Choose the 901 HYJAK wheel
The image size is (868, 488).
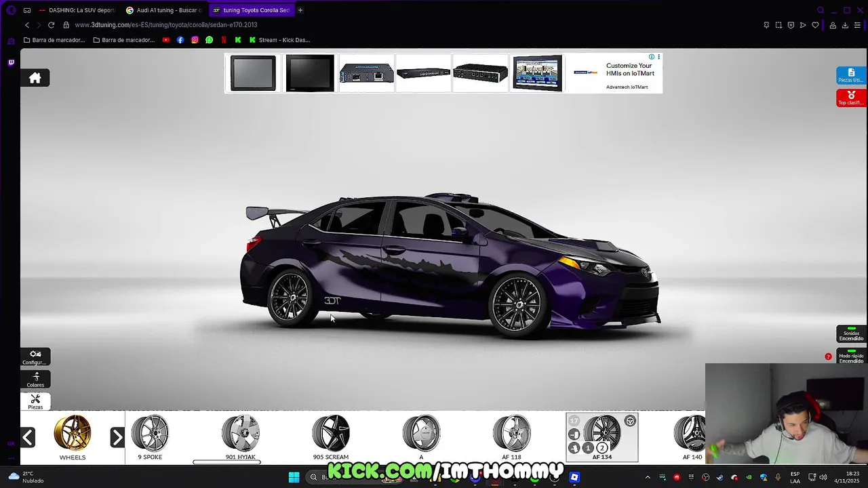click(240, 438)
